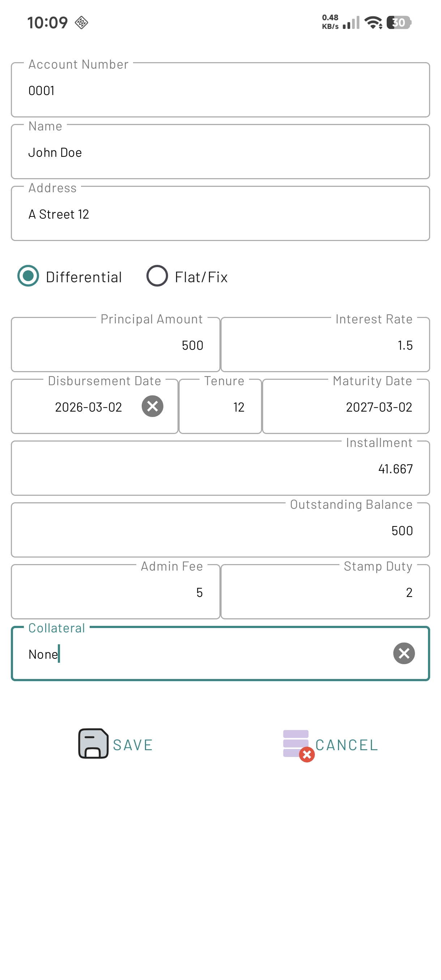
Task: Tap the Wi-Fi status icon
Action: [373, 22]
